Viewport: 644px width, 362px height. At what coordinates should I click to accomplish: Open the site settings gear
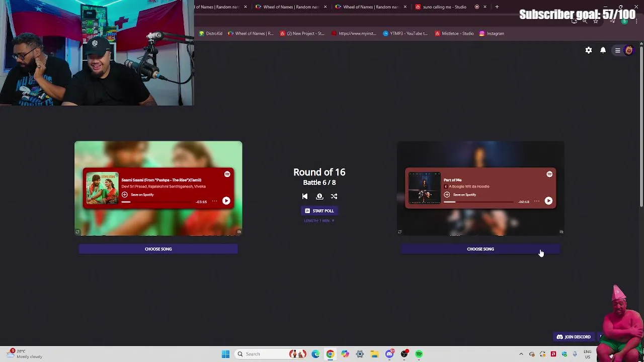589,50
